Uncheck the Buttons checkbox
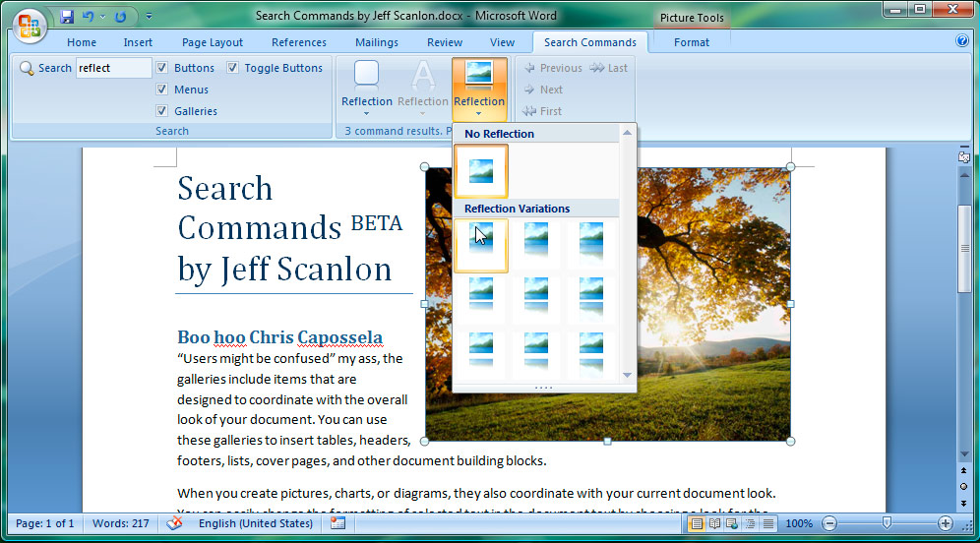This screenshot has width=980, height=543. (162, 68)
